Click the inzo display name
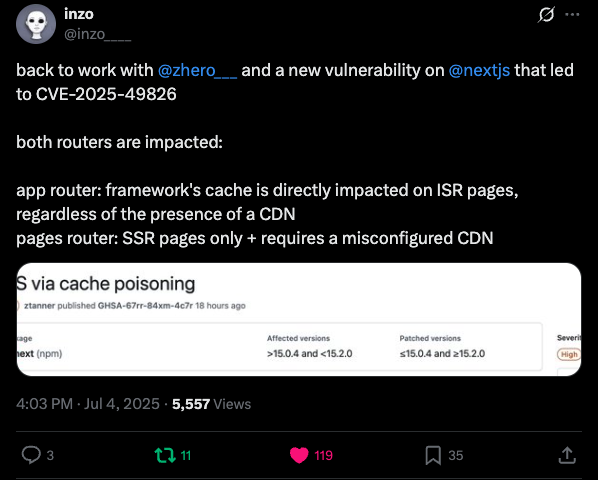The image size is (598, 480). click(79, 14)
